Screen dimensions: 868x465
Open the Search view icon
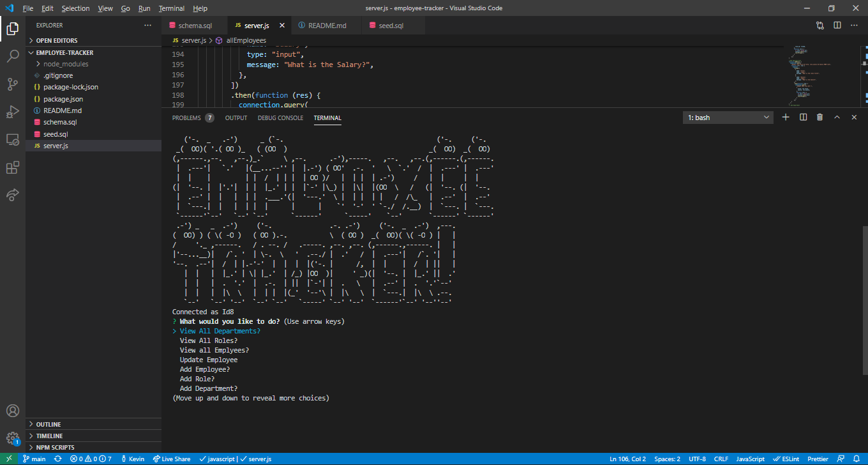(x=12, y=56)
